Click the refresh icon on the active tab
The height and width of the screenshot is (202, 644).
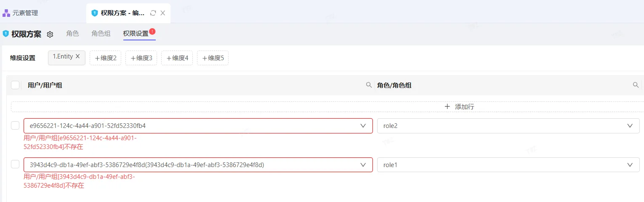point(153,13)
